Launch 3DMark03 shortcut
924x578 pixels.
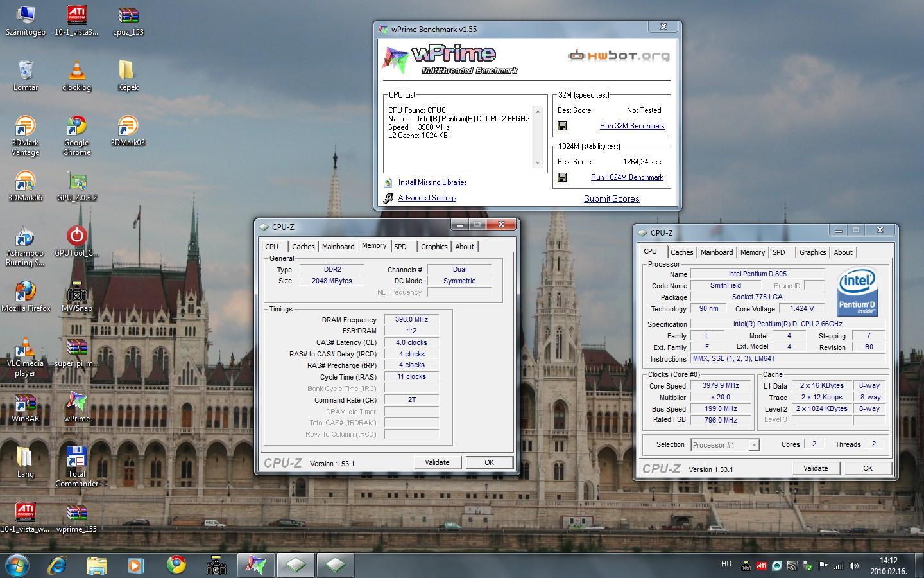(x=128, y=131)
